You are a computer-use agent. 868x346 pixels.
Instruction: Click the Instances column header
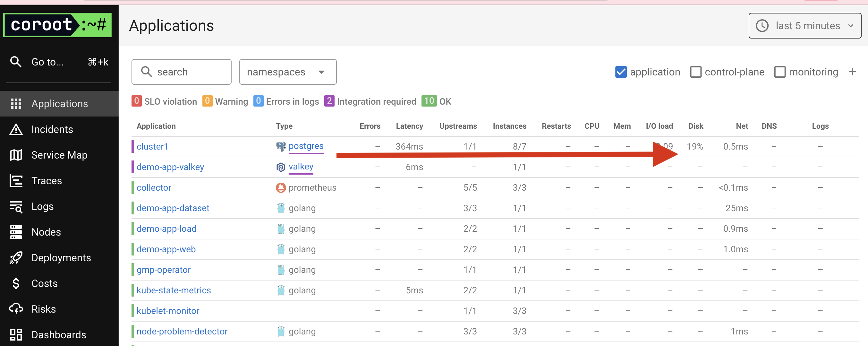click(509, 126)
